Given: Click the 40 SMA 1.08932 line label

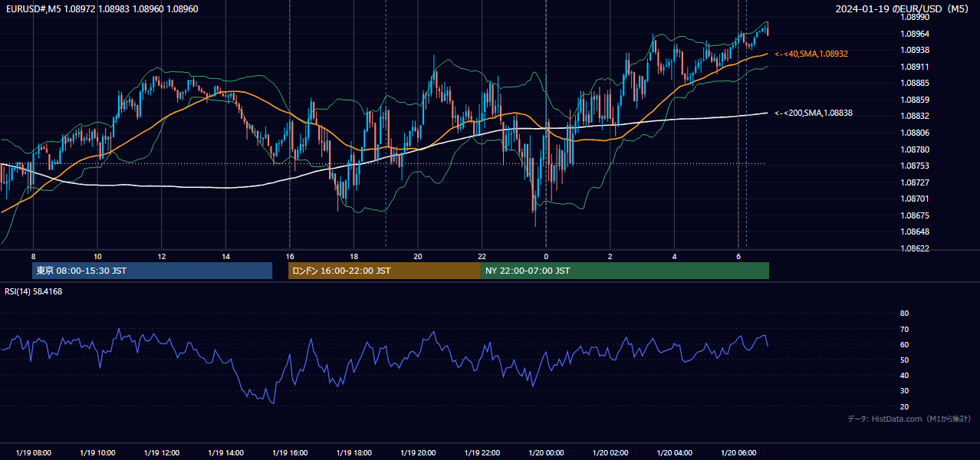Looking at the screenshot, I should click(x=811, y=54).
